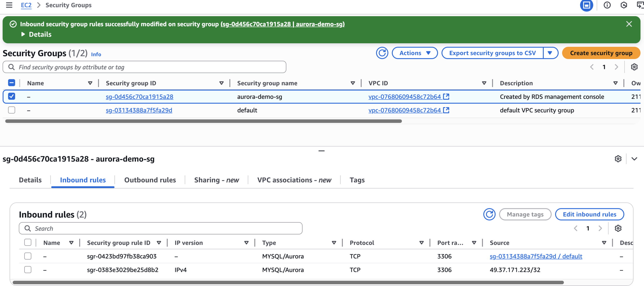
Task: Check the 49.37.171.223/32 rule checkbox
Action: pyautogui.click(x=28, y=270)
